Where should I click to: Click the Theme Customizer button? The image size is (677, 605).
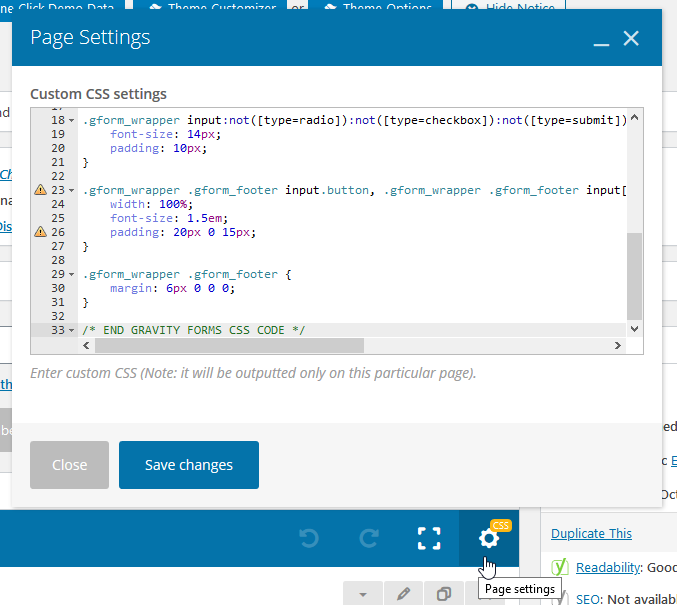[x=209, y=5]
